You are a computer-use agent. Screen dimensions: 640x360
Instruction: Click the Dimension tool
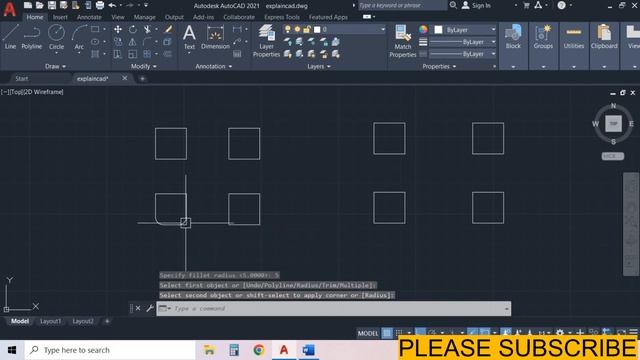tap(215, 37)
